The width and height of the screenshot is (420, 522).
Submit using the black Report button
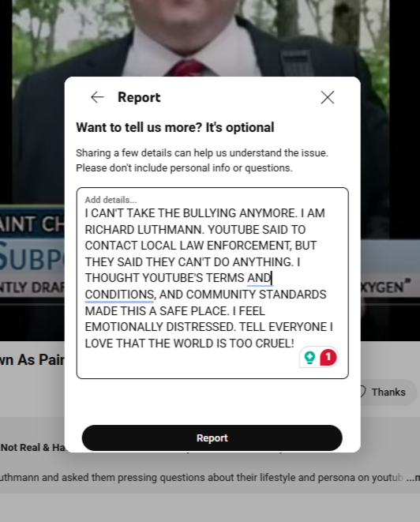(x=212, y=438)
